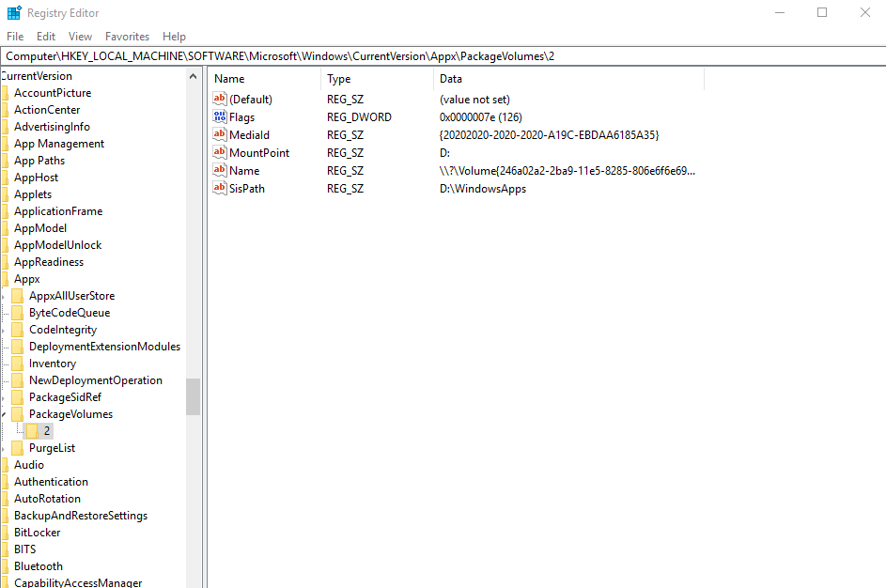
Task: Open the File menu
Action: tap(15, 37)
